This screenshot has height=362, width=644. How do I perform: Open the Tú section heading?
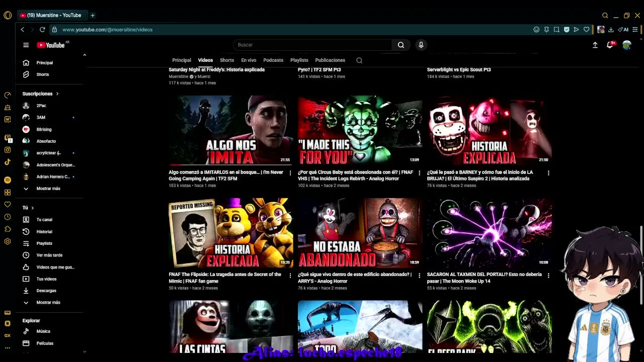click(x=28, y=208)
